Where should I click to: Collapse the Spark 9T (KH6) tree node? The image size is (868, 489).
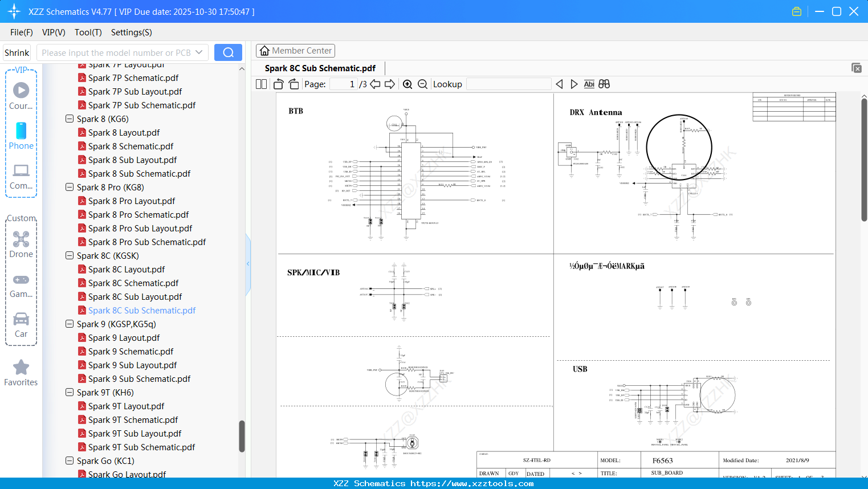coord(69,392)
